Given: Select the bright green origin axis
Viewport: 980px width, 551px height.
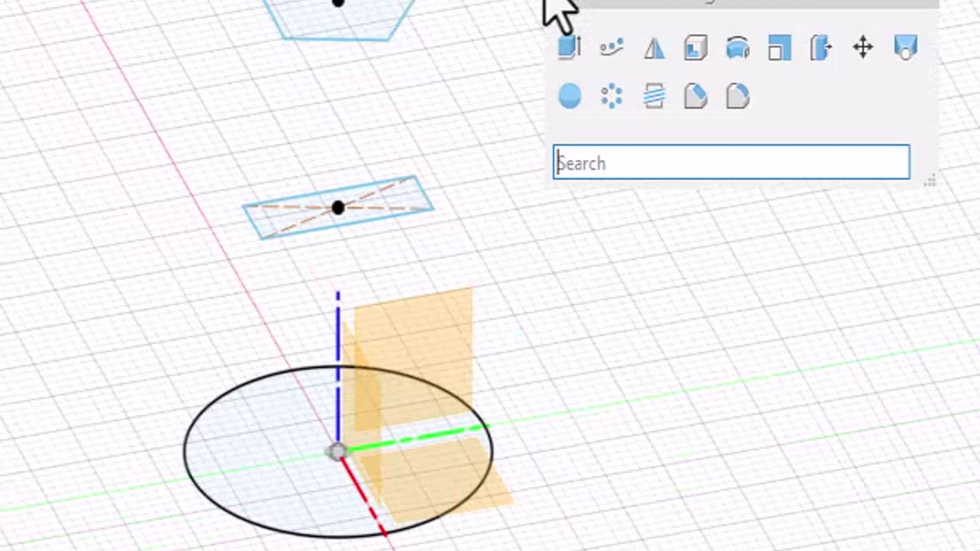Looking at the screenshot, I should click(417, 439).
